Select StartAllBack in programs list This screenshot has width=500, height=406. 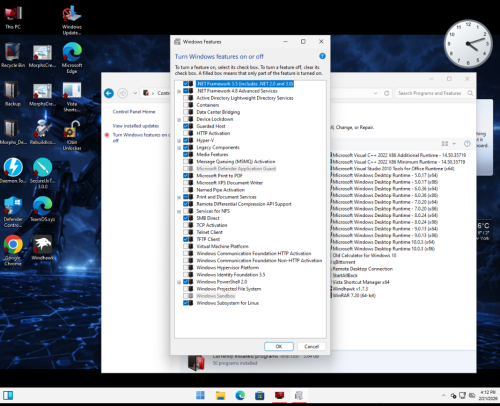pyautogui.click(x=344, y=275)
